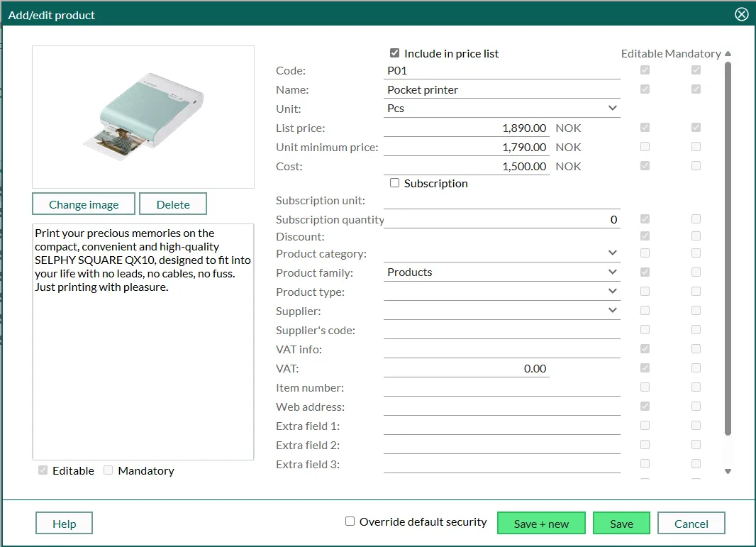The image size is (756, 547).
Task: Close the Add/edit product dialog
Action: (741, 14)
